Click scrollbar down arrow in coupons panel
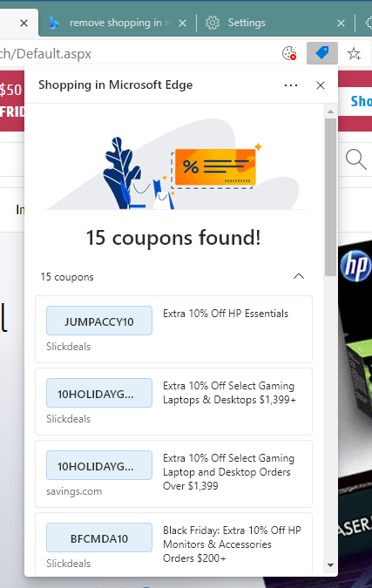Image resolution: width=372 pixels, height=588 pixels. pos(330,565)
